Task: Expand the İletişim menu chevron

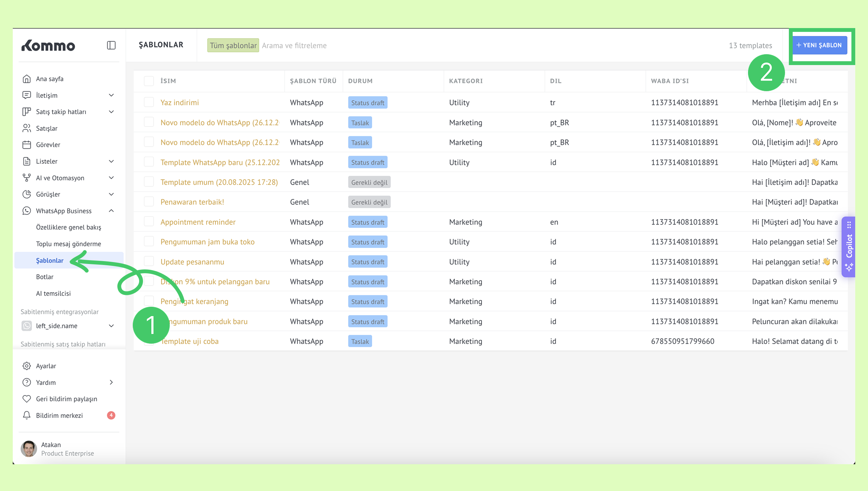Action: point(111,95)
